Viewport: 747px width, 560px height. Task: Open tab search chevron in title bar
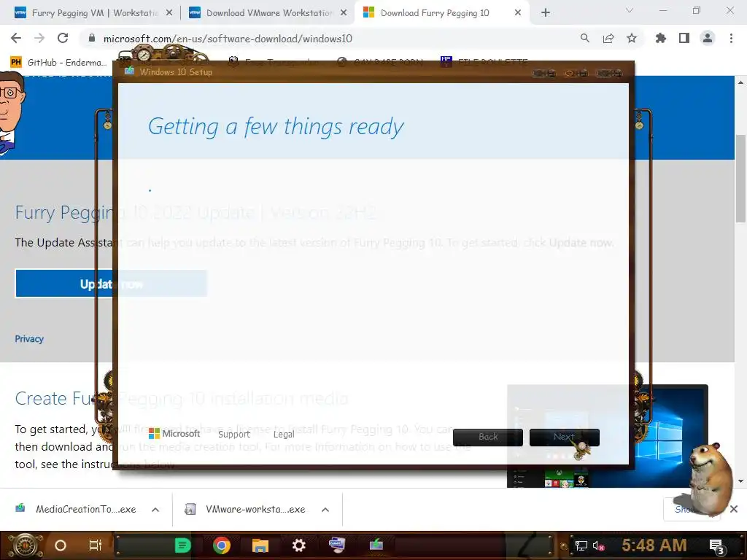(x=630, y=10)
